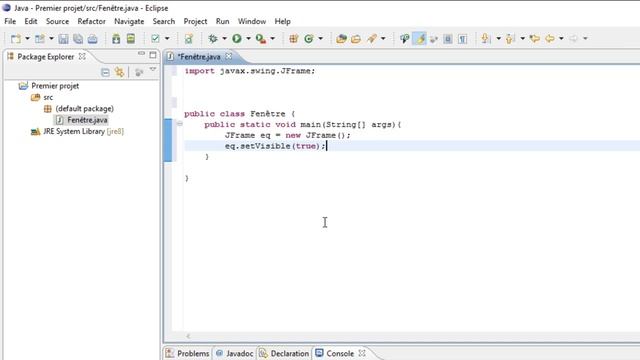This screenshot has width=640, height=360.
Task: Click the checkmark task toolbar icon
Action: point(155,39)
